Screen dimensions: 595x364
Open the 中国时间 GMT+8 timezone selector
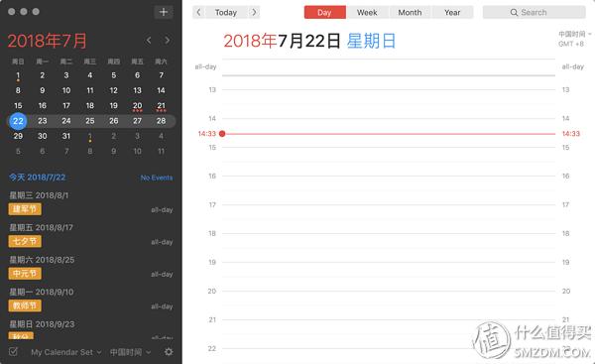pyautogui.click(x=574, y=39)
